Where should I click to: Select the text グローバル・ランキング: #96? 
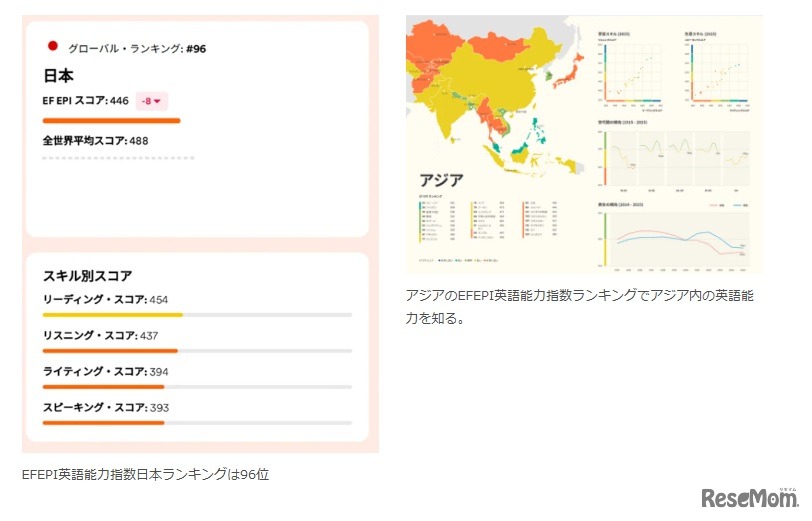[x=137, y=49]
